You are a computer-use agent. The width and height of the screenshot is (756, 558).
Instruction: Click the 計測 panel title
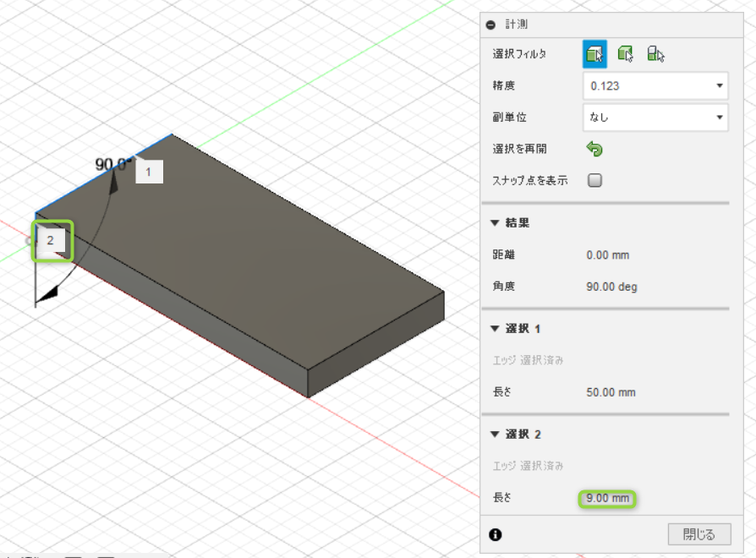517,25
